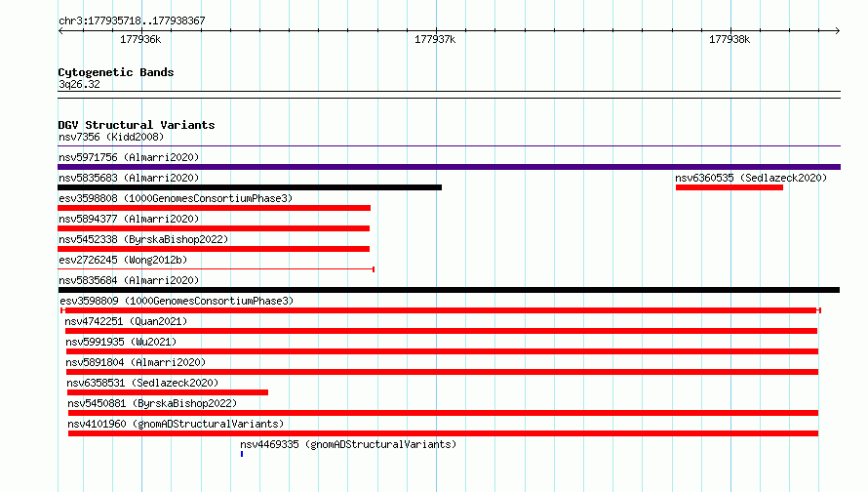868x492 pixels.
Task: Open nsv5835684 (Almarri2020) label
Action: (x=129, y=280)
